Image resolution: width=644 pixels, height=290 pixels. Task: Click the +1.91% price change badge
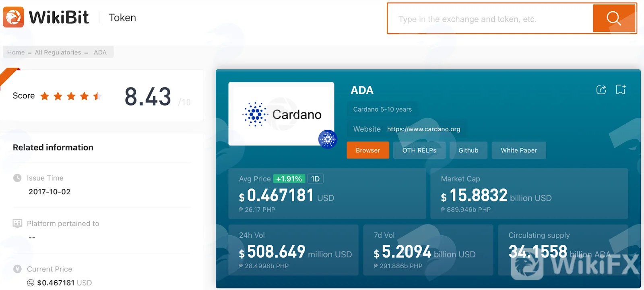[x=289, y=179]
